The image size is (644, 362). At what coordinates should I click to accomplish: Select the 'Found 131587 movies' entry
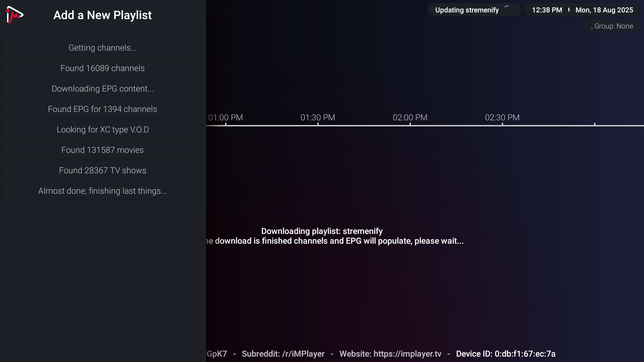pyautogui.click(x=102, y=150)
